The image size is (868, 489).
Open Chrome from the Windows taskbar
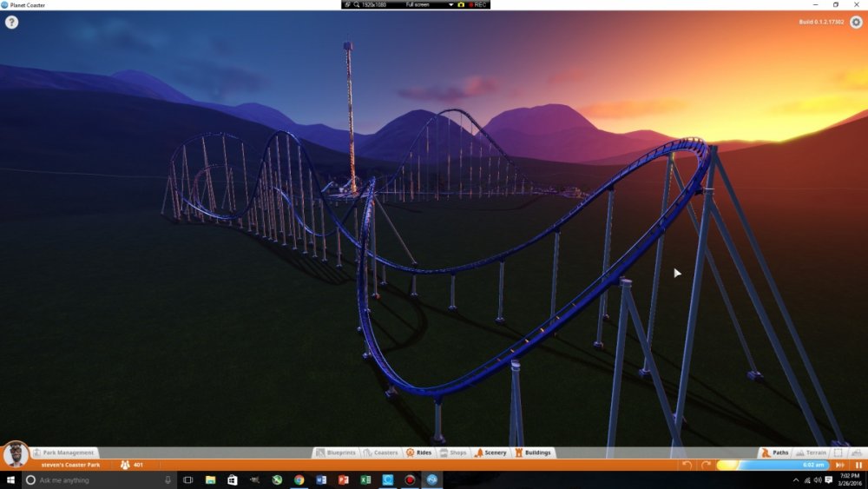[x=299, y=479]
